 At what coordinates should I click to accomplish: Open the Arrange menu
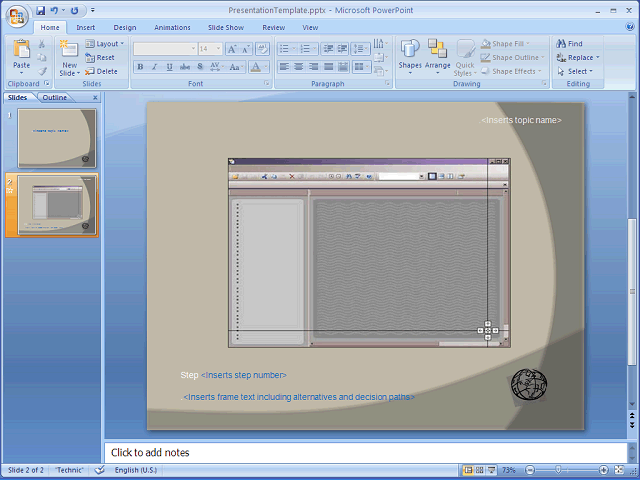[437, 57]
